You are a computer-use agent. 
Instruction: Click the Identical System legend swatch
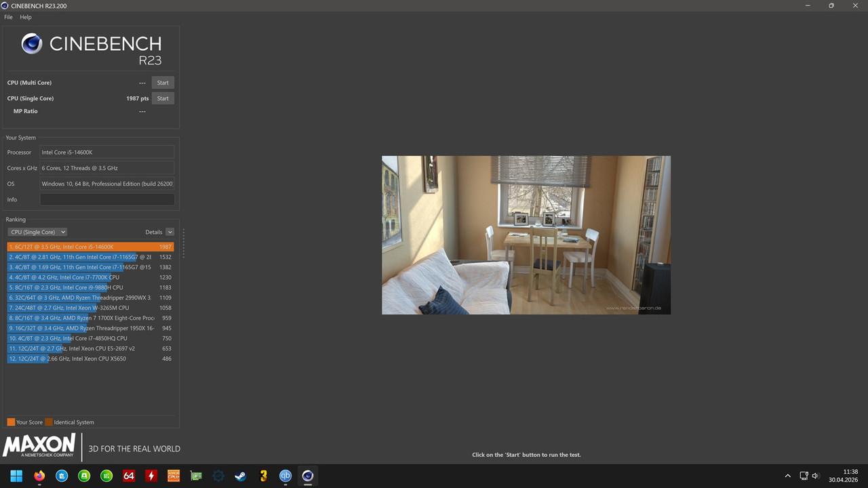49,422
